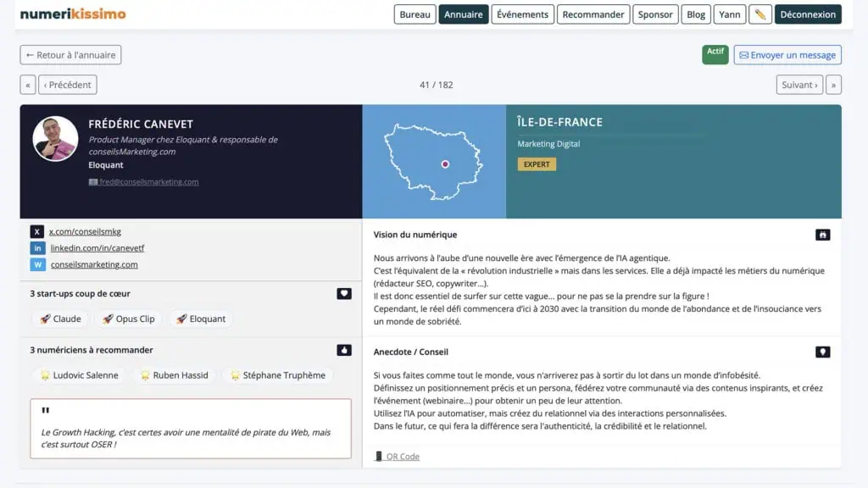The width and height of the screenshot is (868, 488).
Task: Go to the Suivant profile
Action: click(799, 85)
